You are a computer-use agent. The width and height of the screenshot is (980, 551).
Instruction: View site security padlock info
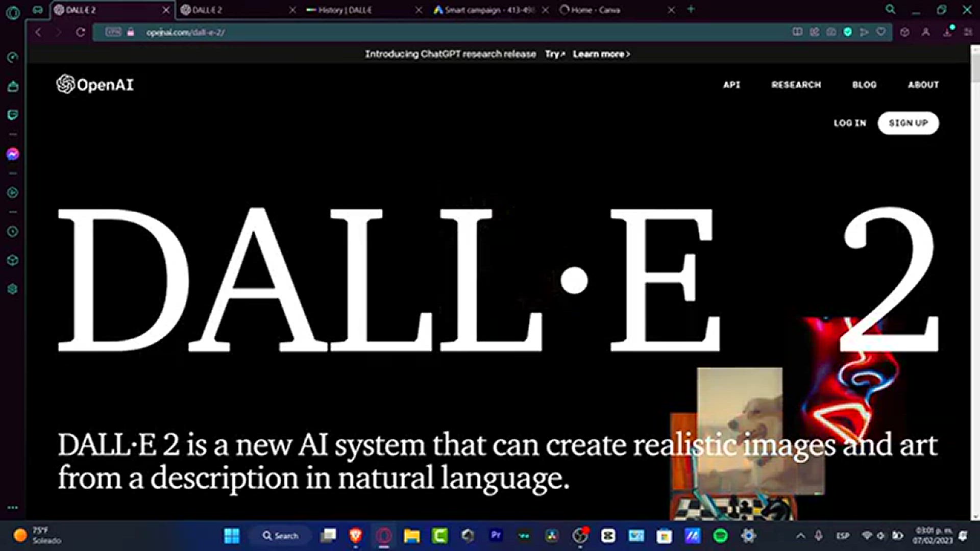(131, 32)
